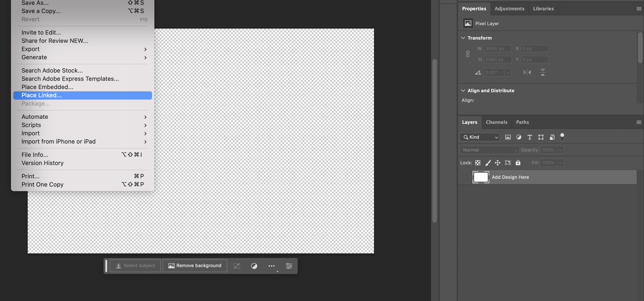Open the Kind filter dropdown
Image resolution: width=644 pixels, height=301 pixels.
pos(479,137)
